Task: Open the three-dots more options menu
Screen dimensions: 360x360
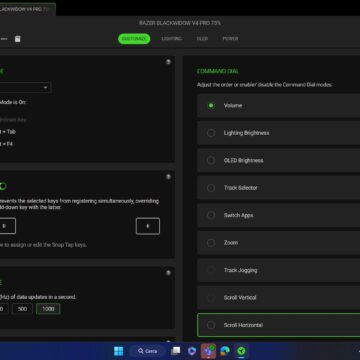Action: tap(4, 39)
